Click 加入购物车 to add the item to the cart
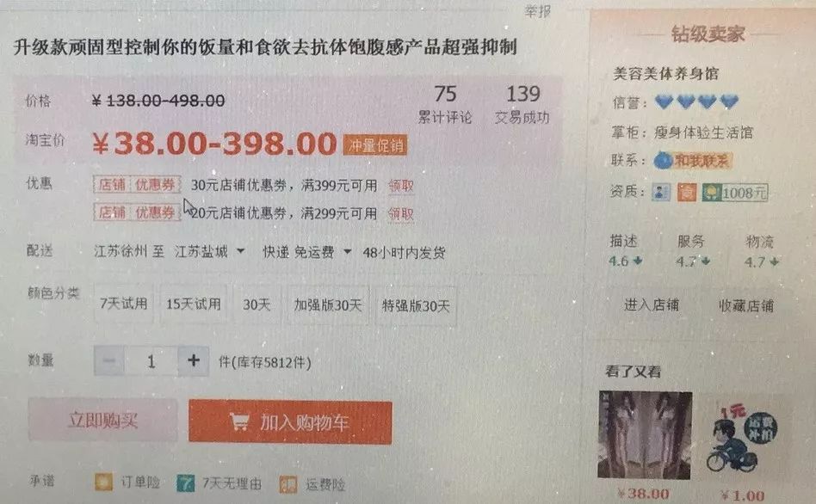816x504 pixels. [x=290, y=421]
